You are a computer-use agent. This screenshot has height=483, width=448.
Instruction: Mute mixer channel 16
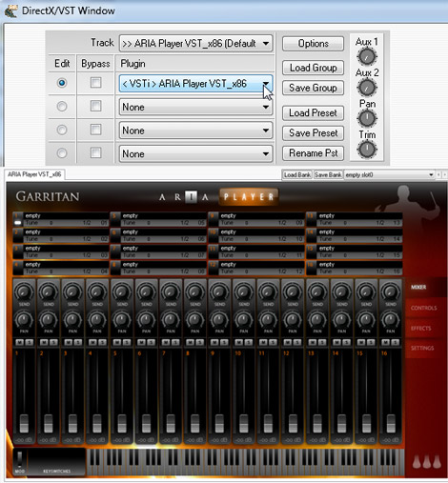(x=386, y=342)
